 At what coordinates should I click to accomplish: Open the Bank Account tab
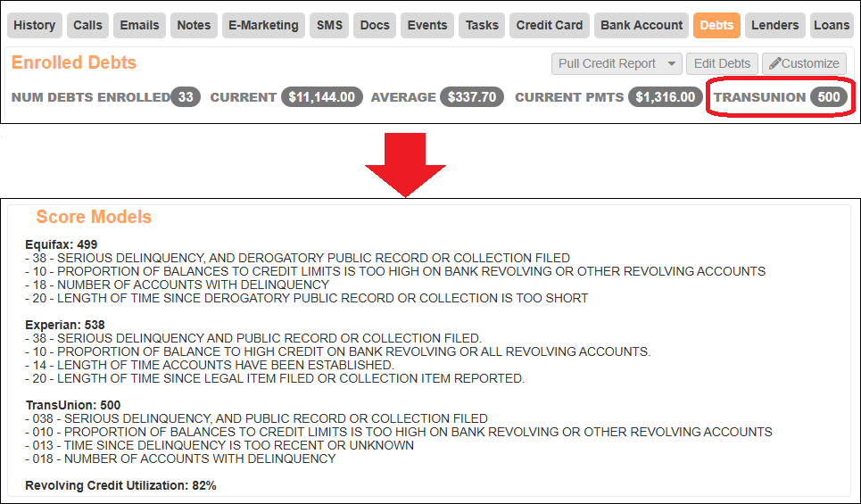tap(642, 25)
